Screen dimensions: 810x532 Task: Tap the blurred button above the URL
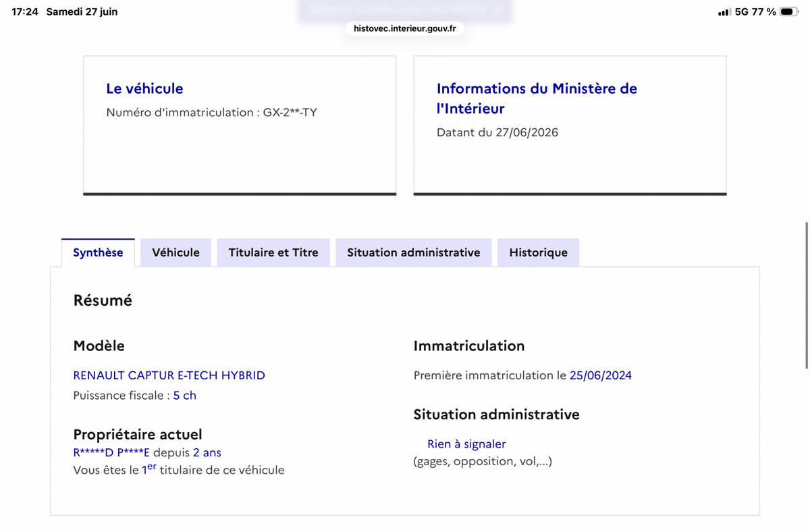404,10
